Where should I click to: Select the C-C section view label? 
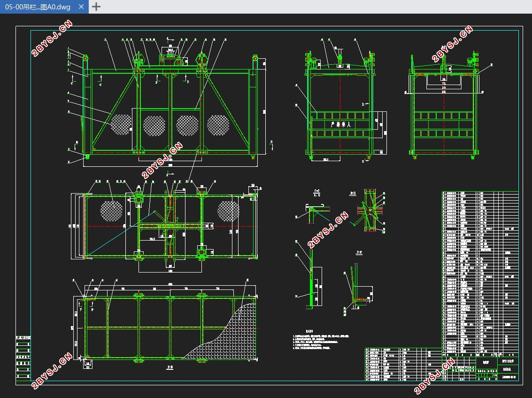pos(316,191)
